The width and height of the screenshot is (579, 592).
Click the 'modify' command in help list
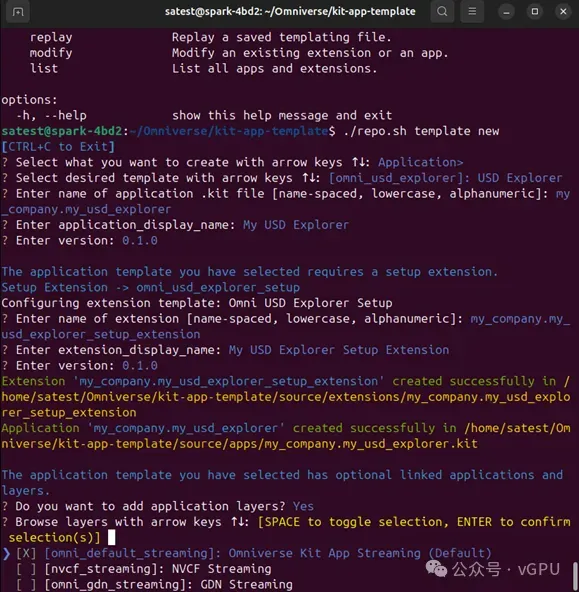click(x=51, y=53)
